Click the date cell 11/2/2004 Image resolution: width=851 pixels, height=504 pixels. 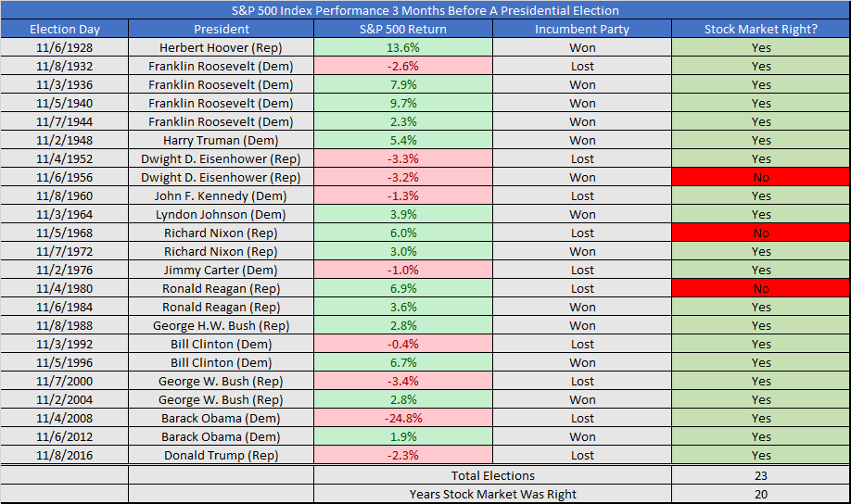point(65,400)
